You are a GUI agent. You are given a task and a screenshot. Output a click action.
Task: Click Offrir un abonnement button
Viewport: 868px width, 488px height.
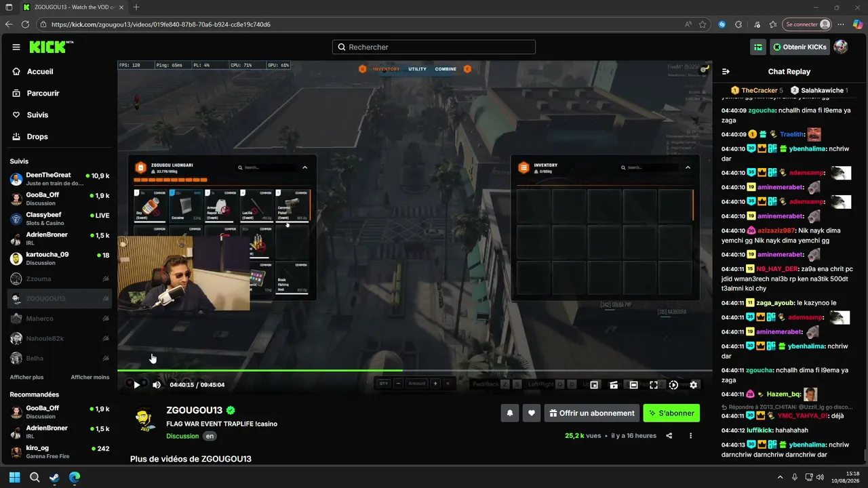pos(591,413)
